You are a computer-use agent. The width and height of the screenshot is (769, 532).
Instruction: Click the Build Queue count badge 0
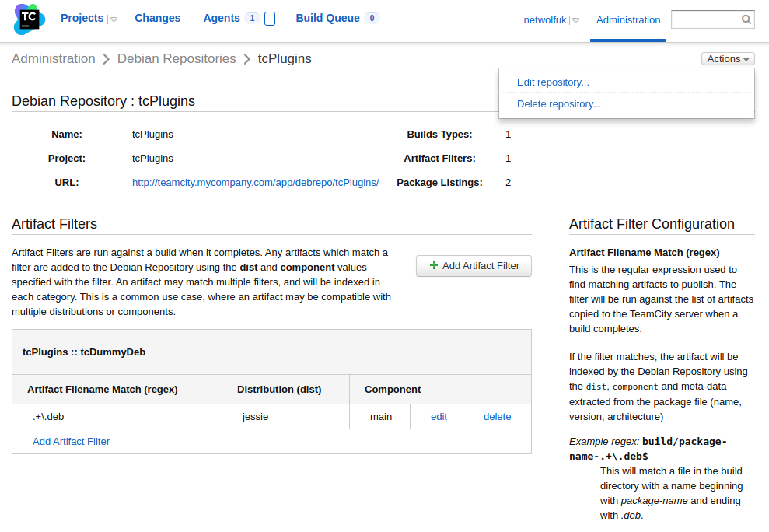pyautogui.click(x=372, y=18)
